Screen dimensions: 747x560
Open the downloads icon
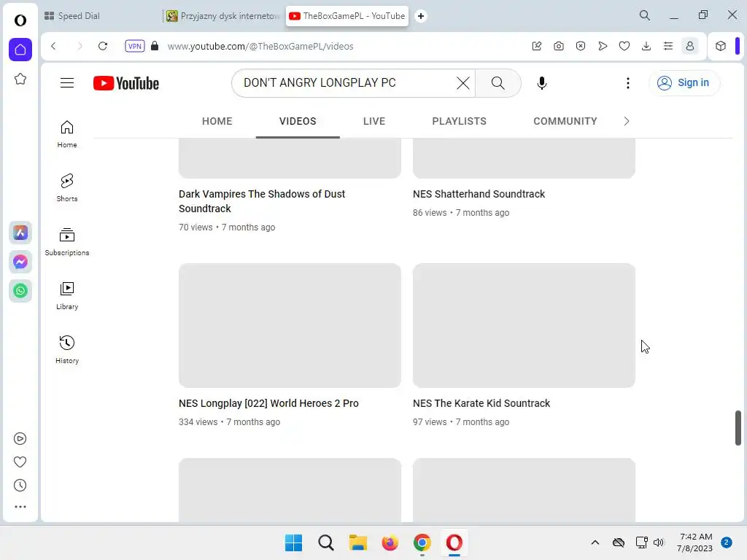pos(646,46)
